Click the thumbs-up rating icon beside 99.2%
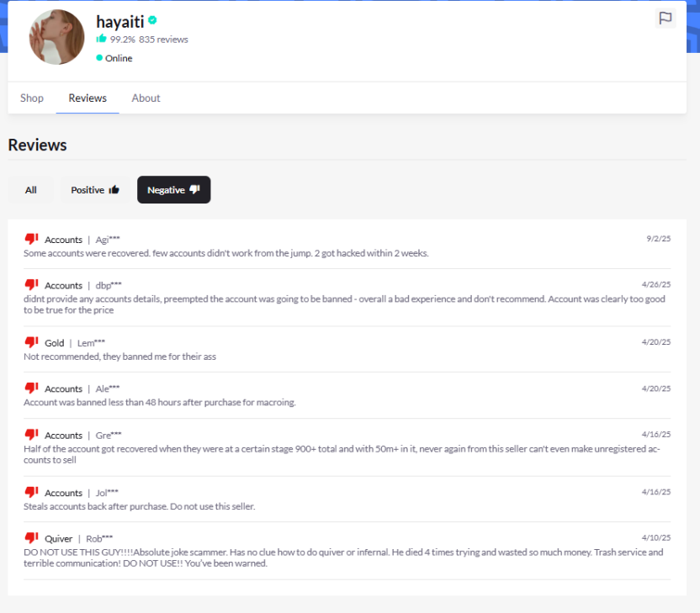700x613 pixels. (x=101, y=39)
